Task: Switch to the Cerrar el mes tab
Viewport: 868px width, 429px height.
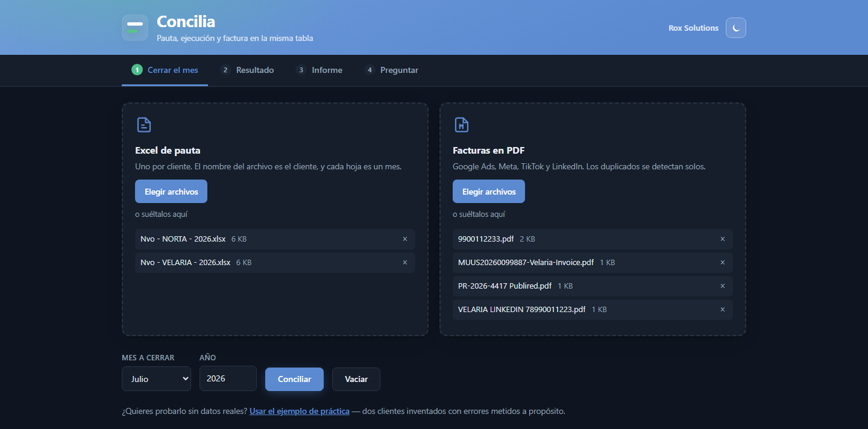Action: [165, 70]
